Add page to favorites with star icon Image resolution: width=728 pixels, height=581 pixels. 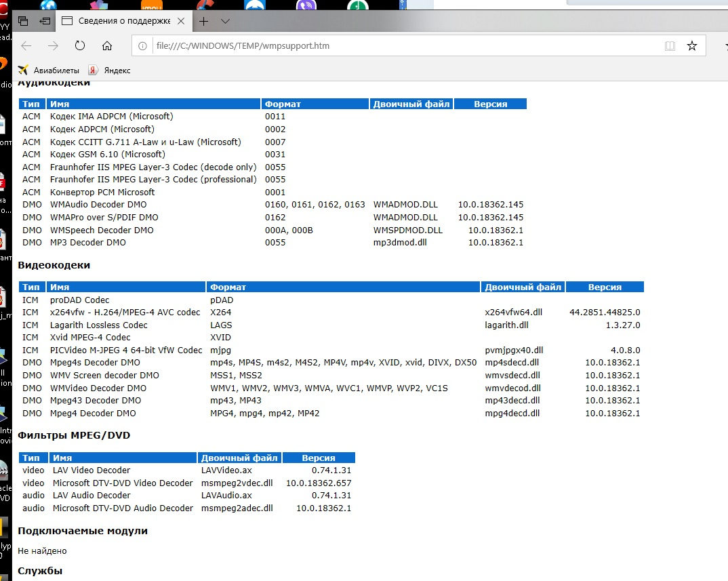(692, 45)
